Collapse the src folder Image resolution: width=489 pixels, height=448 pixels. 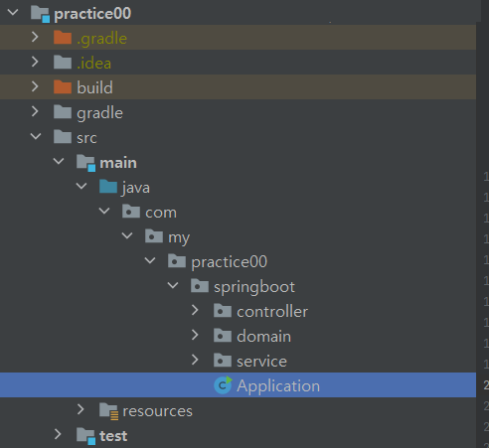(x=36, y=136)
